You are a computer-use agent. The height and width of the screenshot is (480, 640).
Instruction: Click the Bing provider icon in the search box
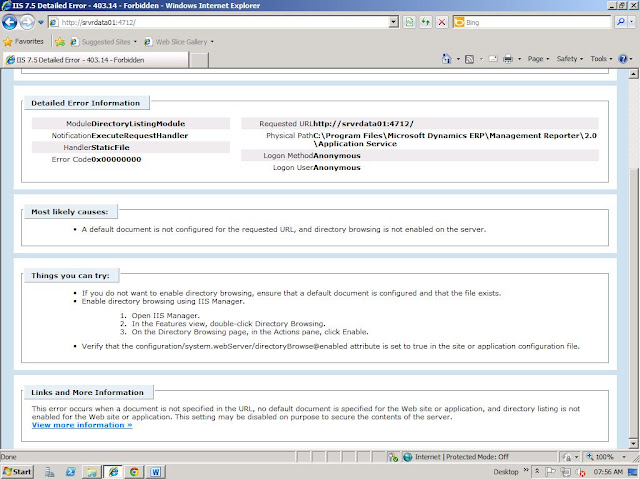pos(459,22)
